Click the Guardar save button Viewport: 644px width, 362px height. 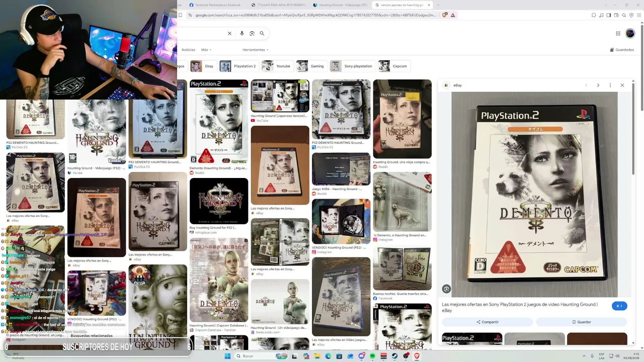pos(581,322)
